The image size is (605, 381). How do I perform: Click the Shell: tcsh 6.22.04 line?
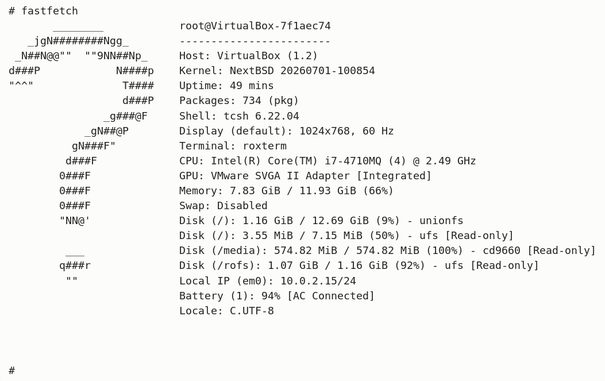(239, 116)
